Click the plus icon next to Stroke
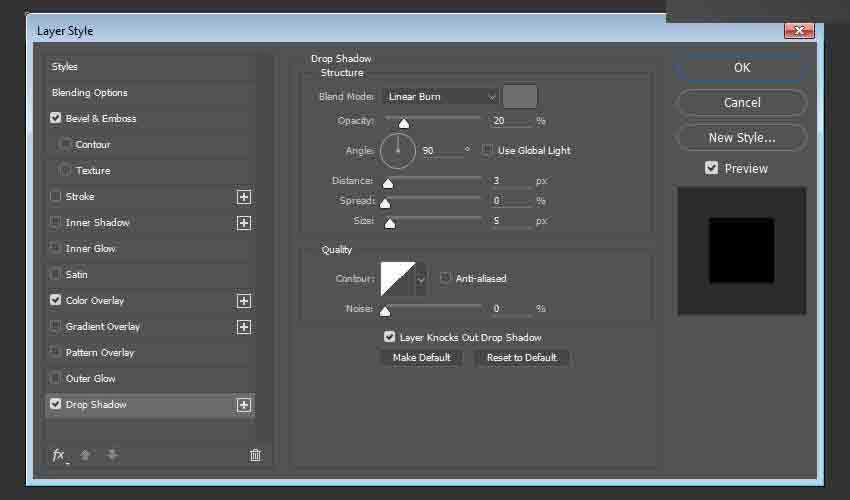Screen dimensions: 850x500 pos(243,197)
